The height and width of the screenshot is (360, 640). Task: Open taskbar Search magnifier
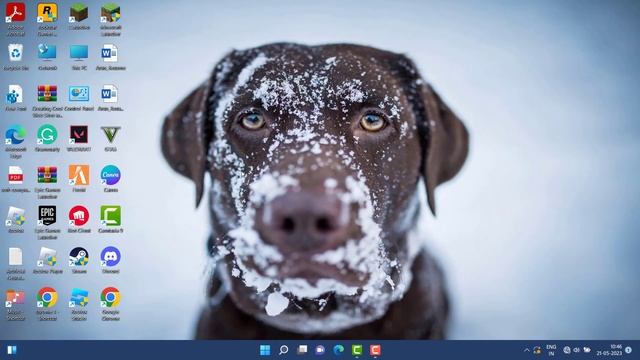(x=284, y=350)
